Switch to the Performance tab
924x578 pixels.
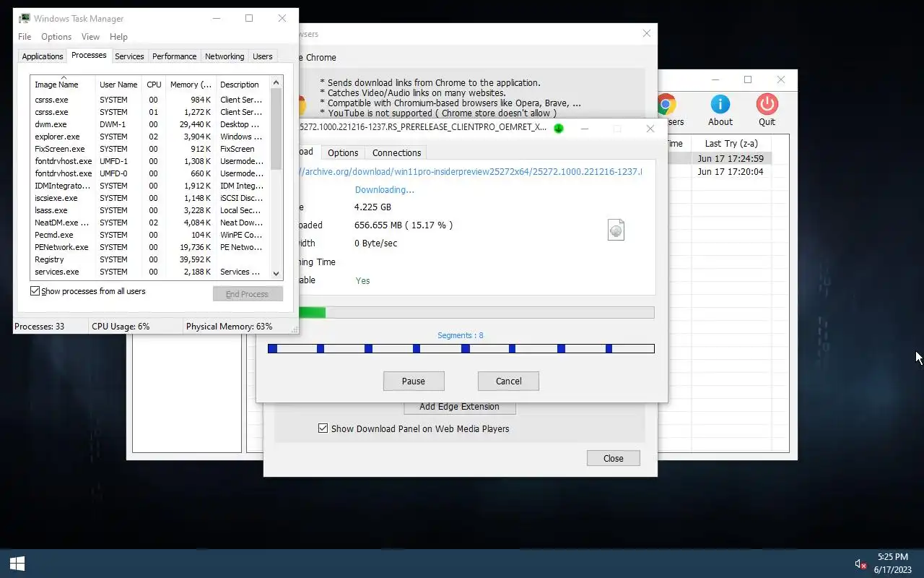(x=174, y=56)
